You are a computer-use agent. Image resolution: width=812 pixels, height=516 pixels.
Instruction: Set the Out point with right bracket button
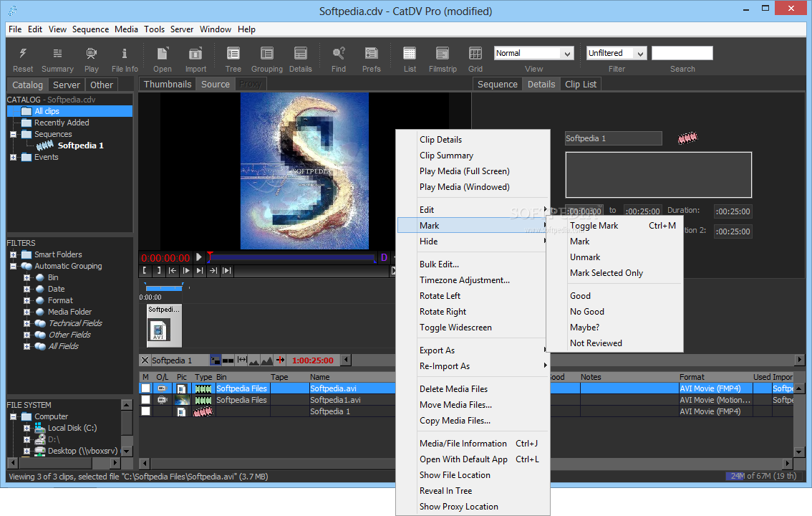pos(158,270)
